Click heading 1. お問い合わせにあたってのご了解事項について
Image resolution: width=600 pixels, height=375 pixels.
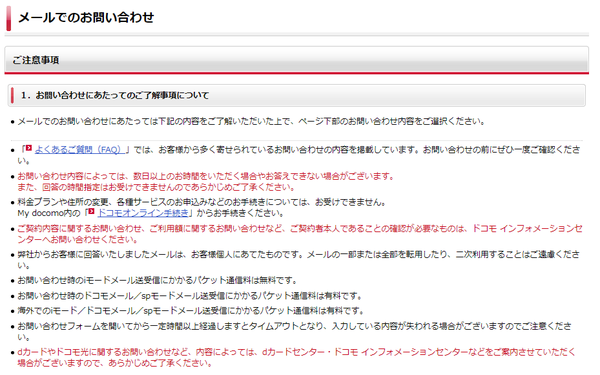(x=115, y=95)
